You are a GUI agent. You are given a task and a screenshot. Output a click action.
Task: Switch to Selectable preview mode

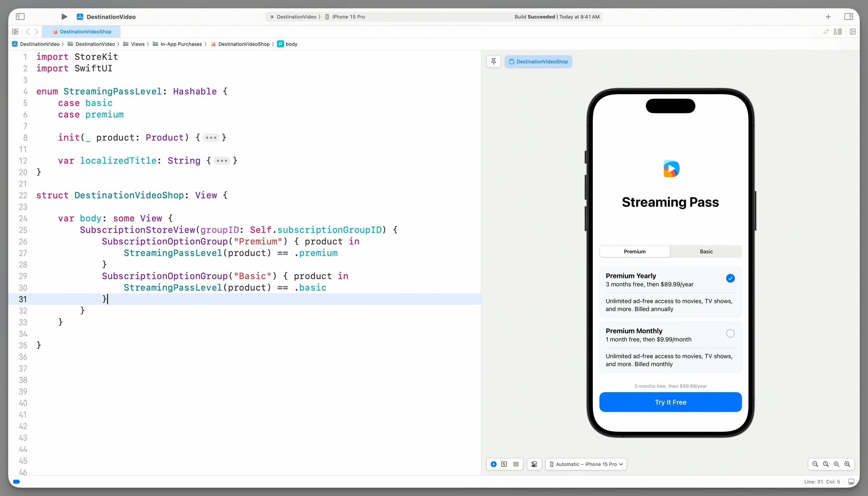coord(504,464)
